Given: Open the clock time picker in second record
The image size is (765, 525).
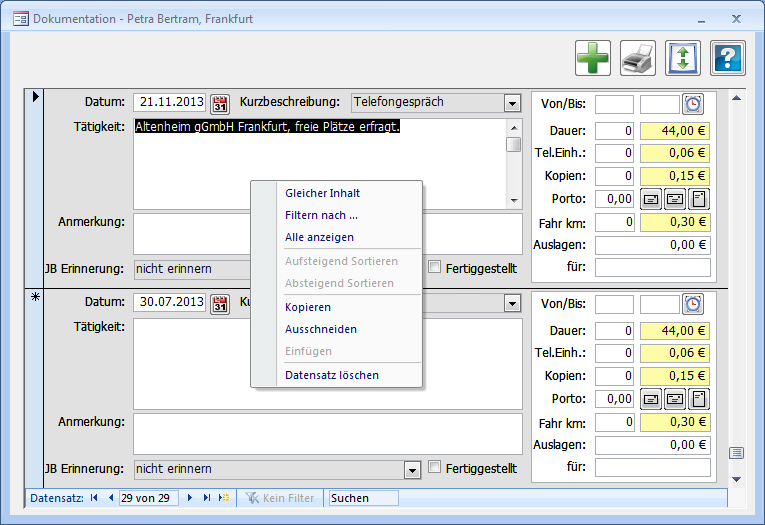Looking at the screenshot, I should click(693, 304).
